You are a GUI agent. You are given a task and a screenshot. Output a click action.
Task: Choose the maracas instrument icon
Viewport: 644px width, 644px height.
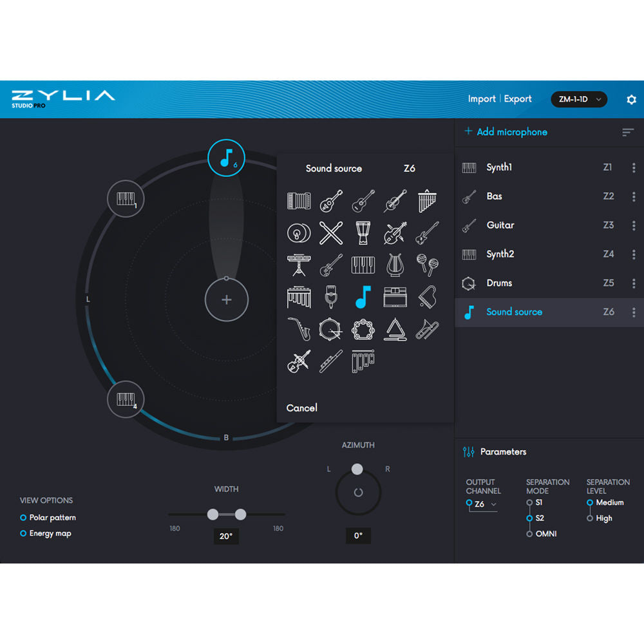pyautogui.click(x=428, y=265)
